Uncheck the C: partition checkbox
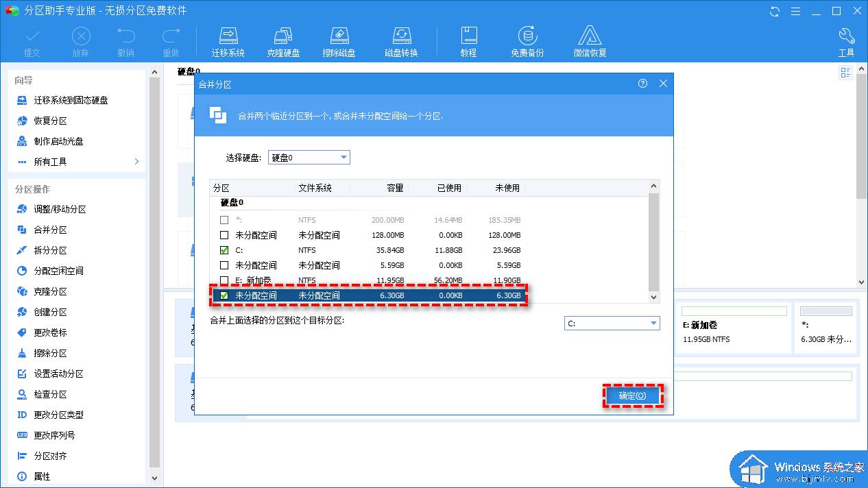 pyautogui.click(x=224, y=250)
